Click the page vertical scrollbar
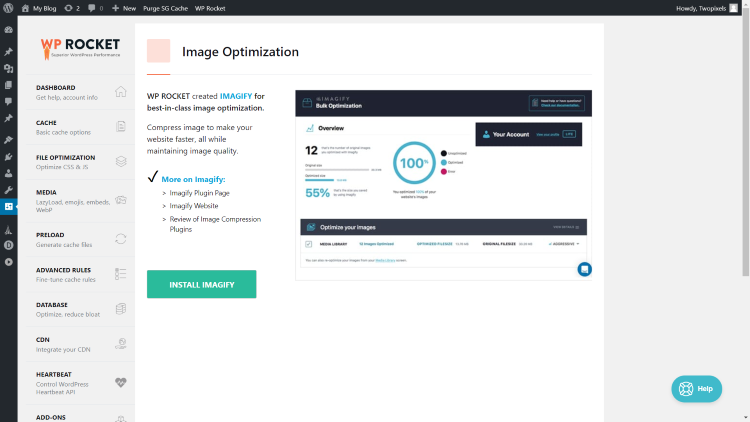 (x=746, y=144)
